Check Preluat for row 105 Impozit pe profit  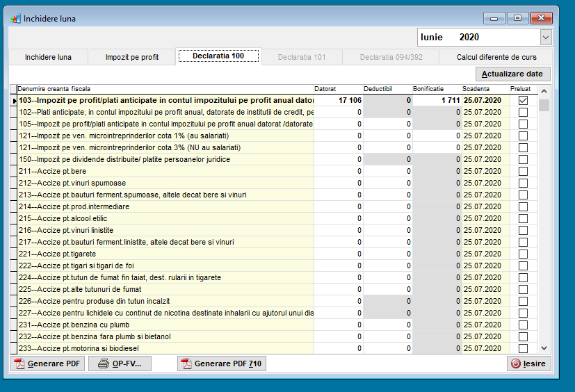coord(524,124)
